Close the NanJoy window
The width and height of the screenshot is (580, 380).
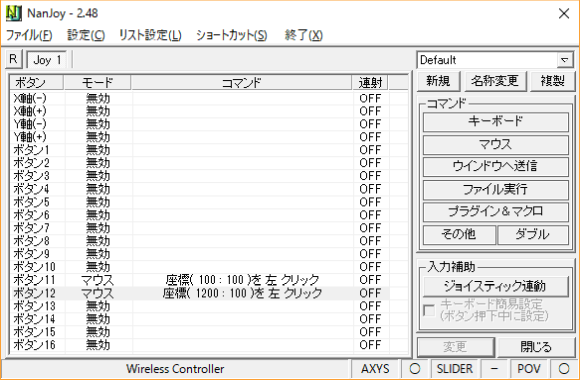click(x=564, y=14)
